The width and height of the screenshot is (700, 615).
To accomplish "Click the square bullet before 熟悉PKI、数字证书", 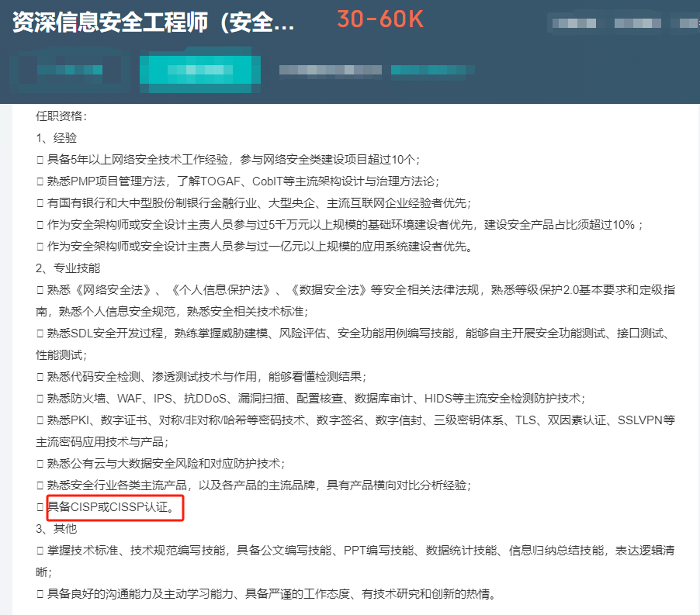I will point(40,420).
